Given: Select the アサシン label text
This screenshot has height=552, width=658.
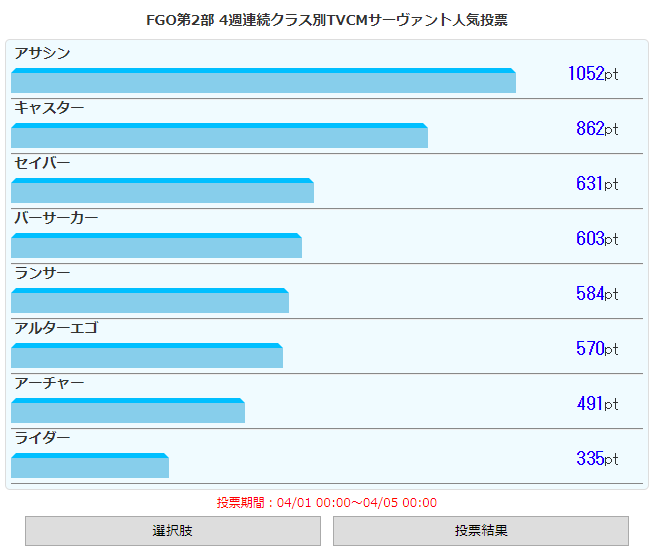Looking at the screenshot, I should tap(43, 53).
